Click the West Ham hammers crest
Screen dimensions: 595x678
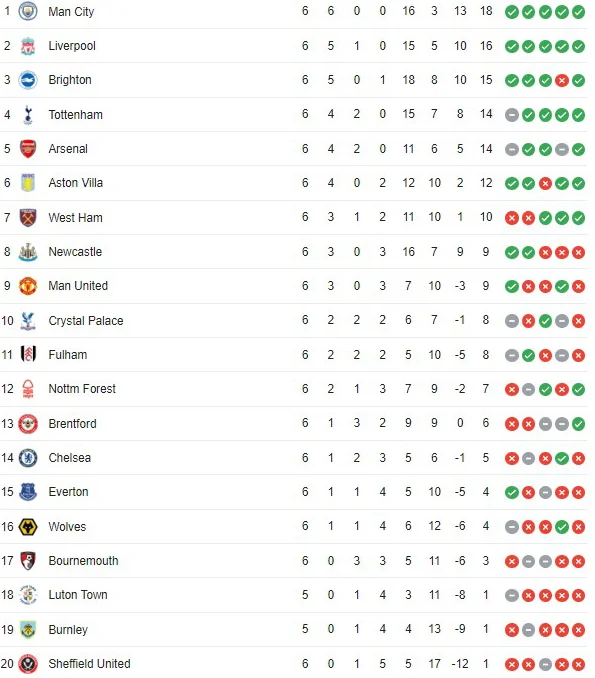tap(28, 217)
